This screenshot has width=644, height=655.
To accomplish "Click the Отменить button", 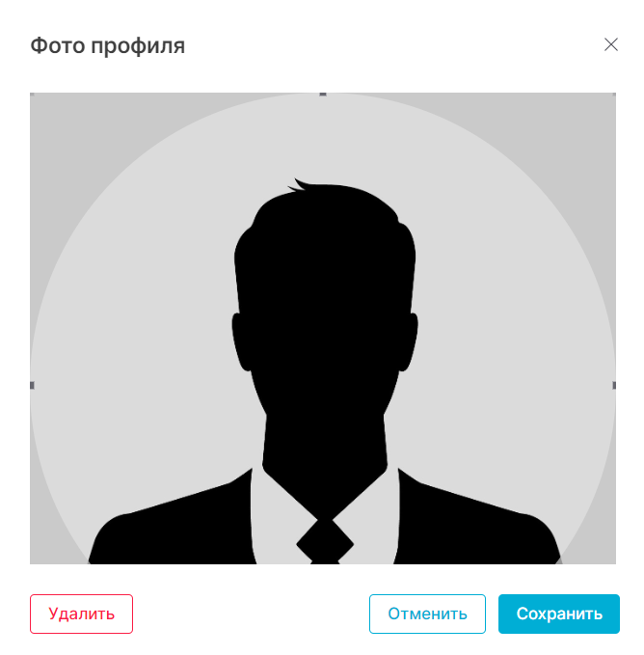I will point(427,614).
